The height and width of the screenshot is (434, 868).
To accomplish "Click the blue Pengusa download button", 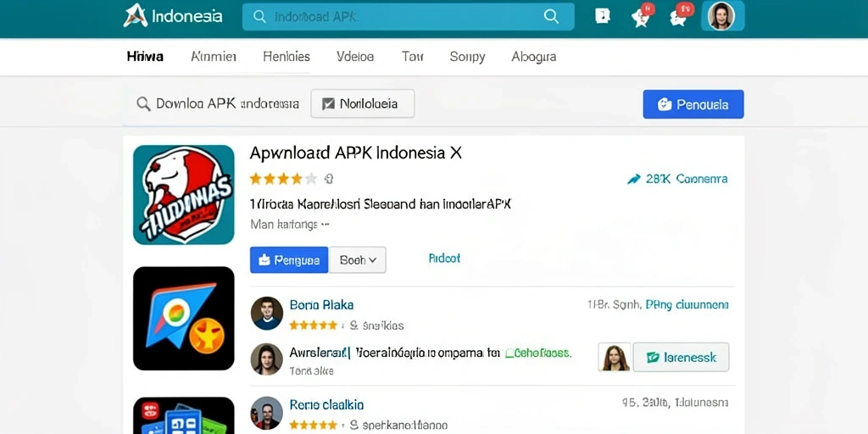I will pyautogui.click(x=289, y=260).
